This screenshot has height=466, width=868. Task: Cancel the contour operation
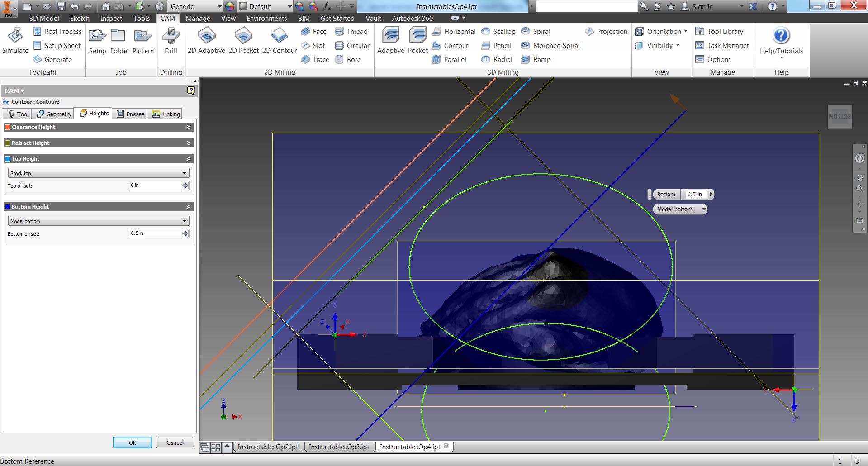coord(175,443)
